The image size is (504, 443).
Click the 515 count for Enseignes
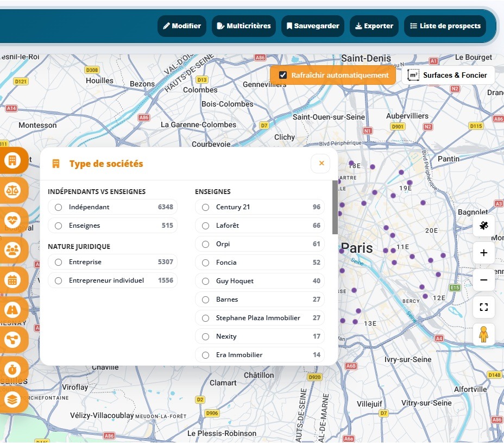[167, 225]
